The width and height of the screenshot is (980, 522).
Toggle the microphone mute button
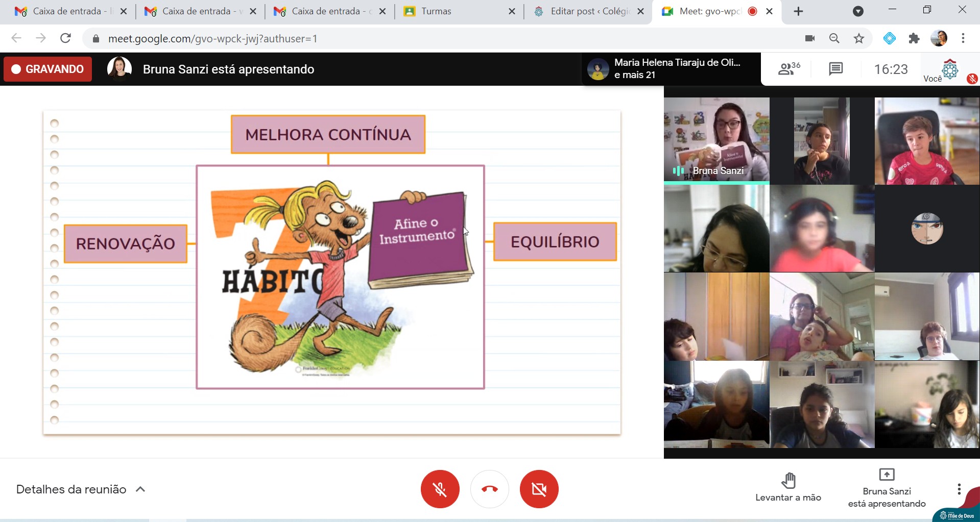pyautogui.click(x=440, y=489)
